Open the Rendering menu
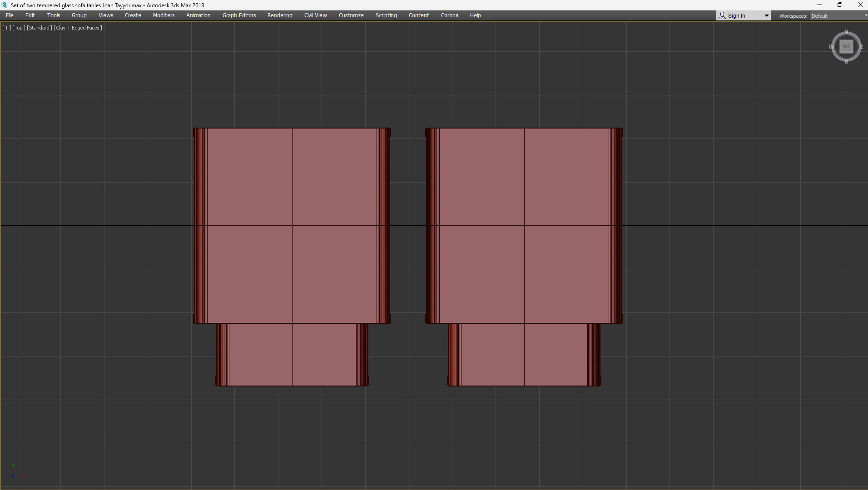Screen dimensions: 868x490 280,15
